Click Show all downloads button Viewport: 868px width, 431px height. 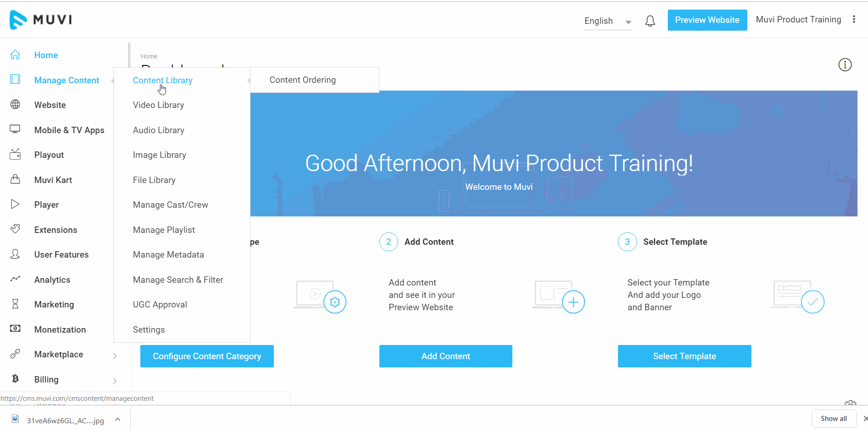point(834,418)
